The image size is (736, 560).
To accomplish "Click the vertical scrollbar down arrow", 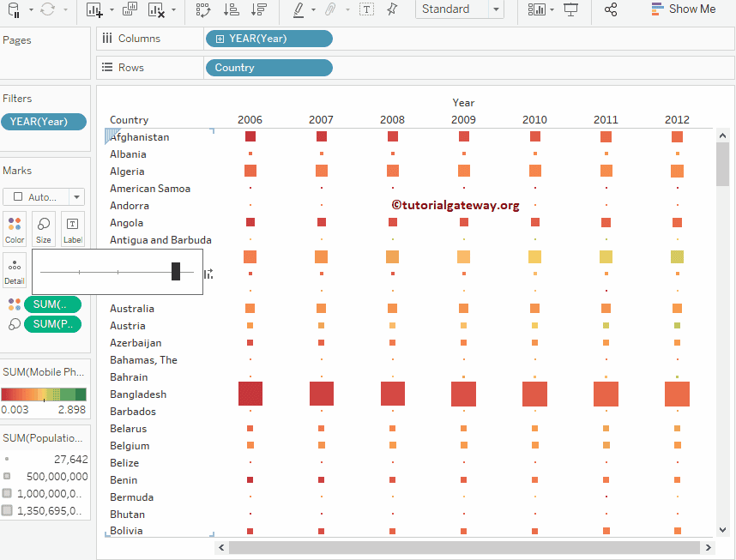I will click(x=722, y=530).
